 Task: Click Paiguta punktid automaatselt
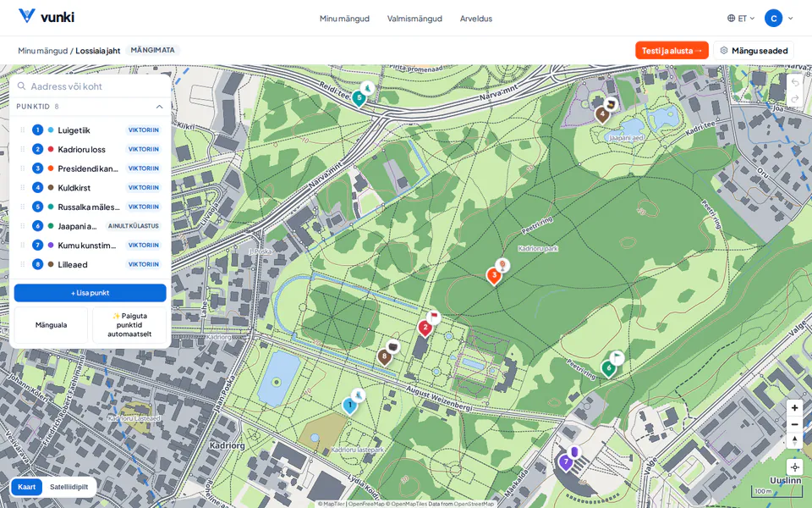point(129,325)
